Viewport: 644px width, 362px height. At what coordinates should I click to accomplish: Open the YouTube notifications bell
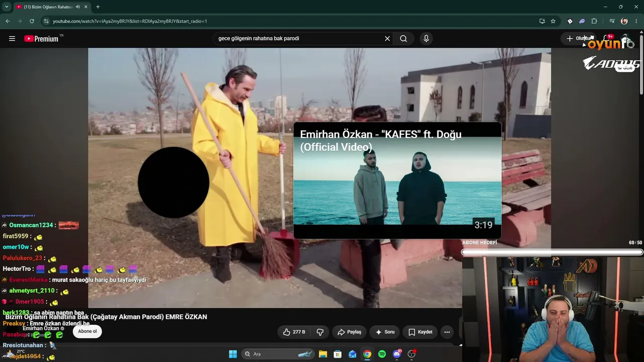pos(607,39)
